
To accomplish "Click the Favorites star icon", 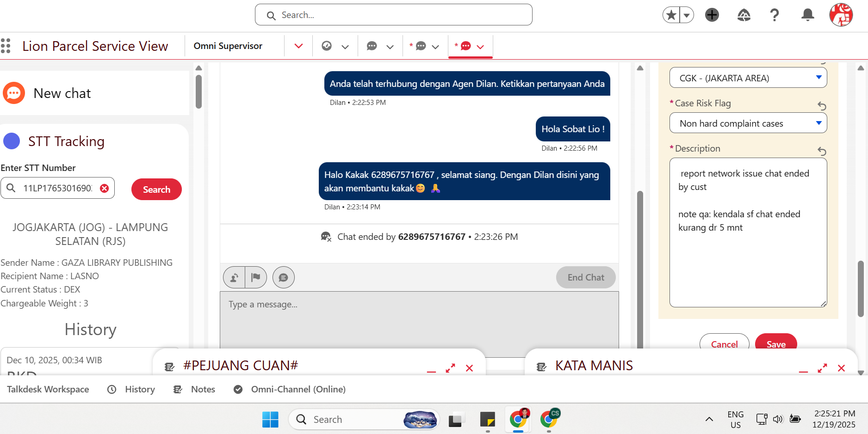I will [x=671, y=15].
